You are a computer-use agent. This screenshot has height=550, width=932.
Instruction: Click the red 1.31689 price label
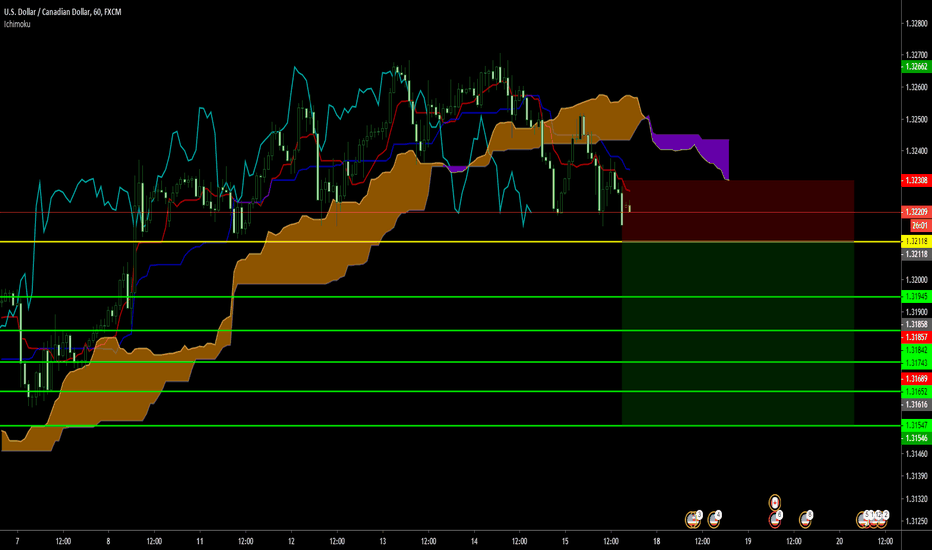coord(915,379)
